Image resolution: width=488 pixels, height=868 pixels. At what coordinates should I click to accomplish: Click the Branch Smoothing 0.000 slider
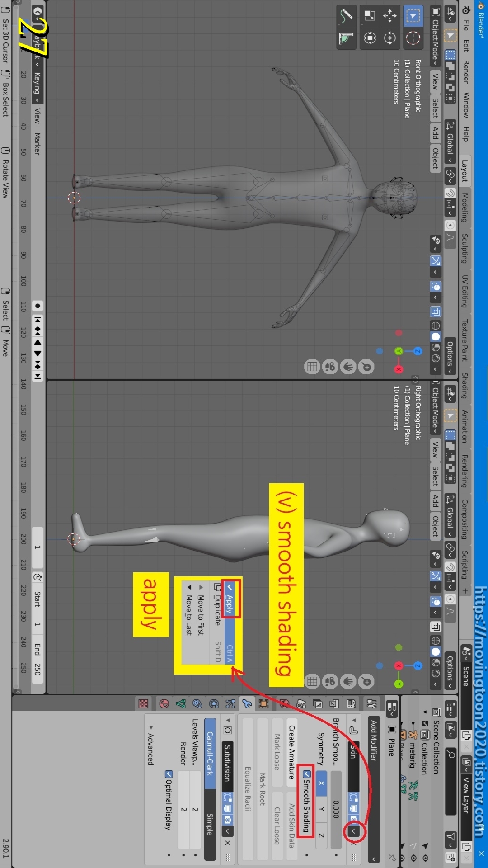pyautogui.click(x=336, y=809)
